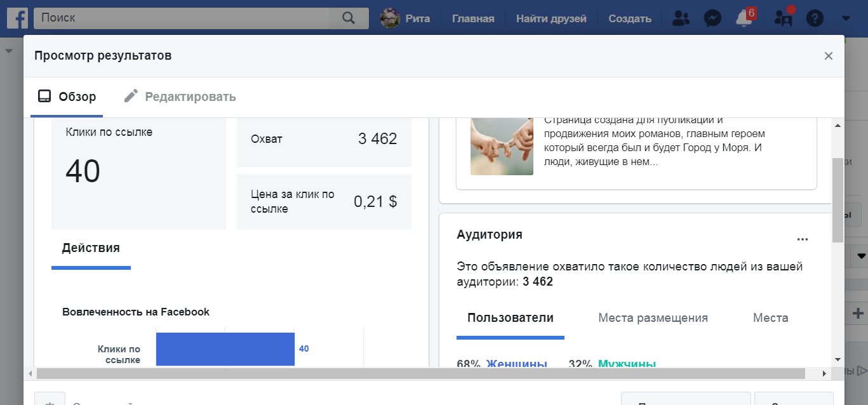Close the results preview dialog
This screenshot has height=405, width=868.
click(x=828, y=56)
